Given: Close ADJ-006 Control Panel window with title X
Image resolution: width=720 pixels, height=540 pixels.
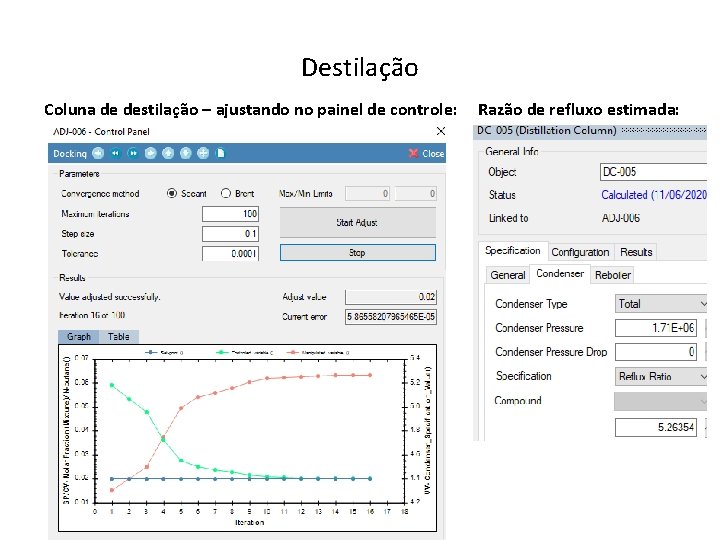Looking at the screenshot, I should pos(441,131).
